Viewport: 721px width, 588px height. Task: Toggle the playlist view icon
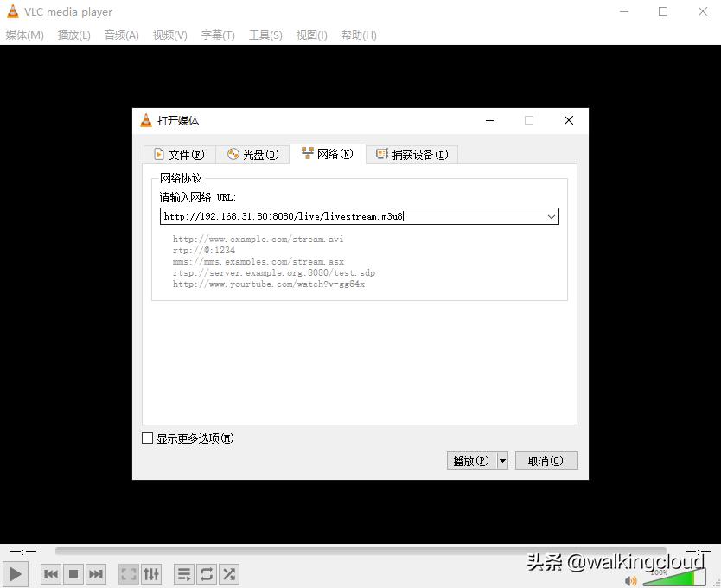click(x=184, y=573)
